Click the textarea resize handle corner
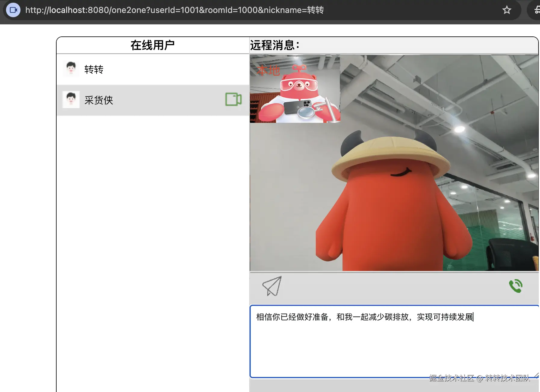 [x=536, y=375]
